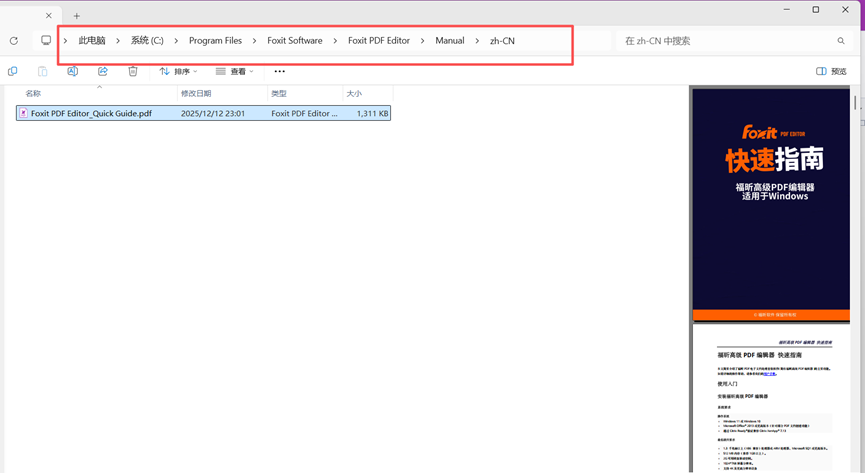The height and width of the screenshot is (473, 865).
Task: Click the Share icon in the toolbar
Action: click(x=103, y=72)
